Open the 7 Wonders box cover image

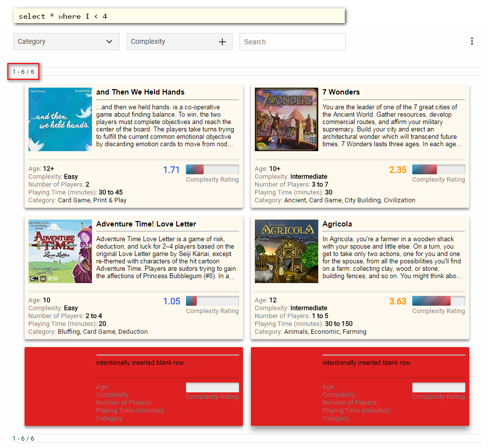286,119
